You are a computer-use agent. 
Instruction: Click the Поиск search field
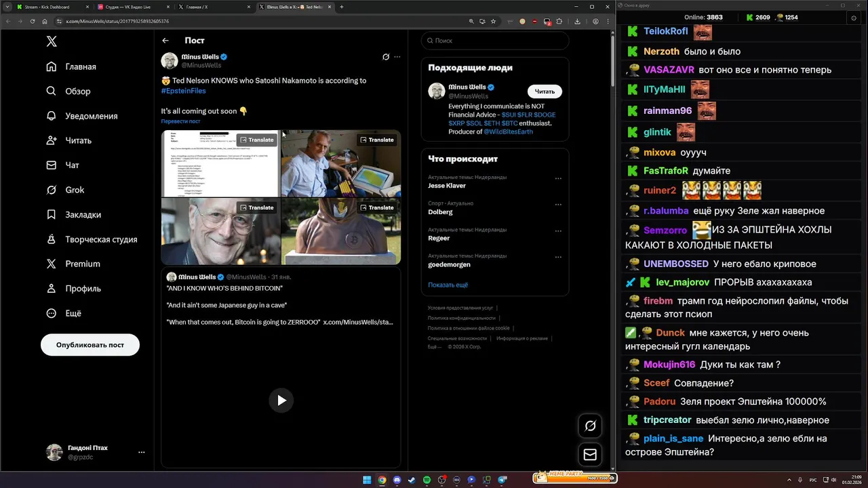[495, 41]
